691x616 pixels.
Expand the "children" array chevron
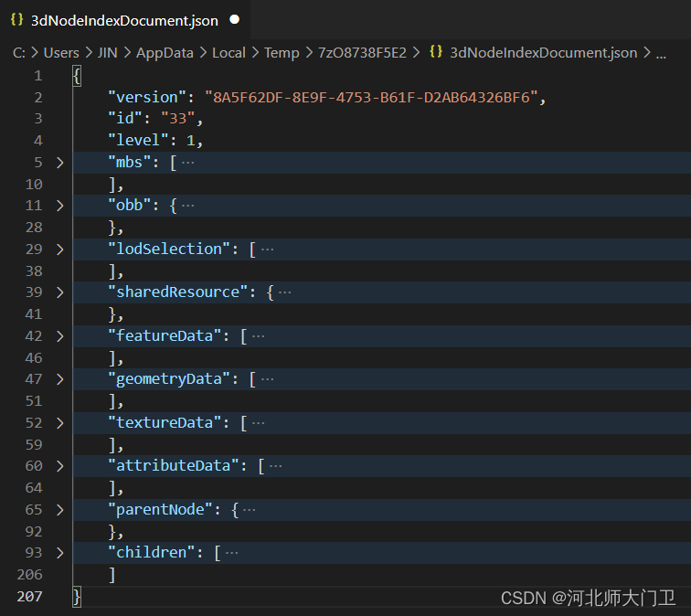59,553
